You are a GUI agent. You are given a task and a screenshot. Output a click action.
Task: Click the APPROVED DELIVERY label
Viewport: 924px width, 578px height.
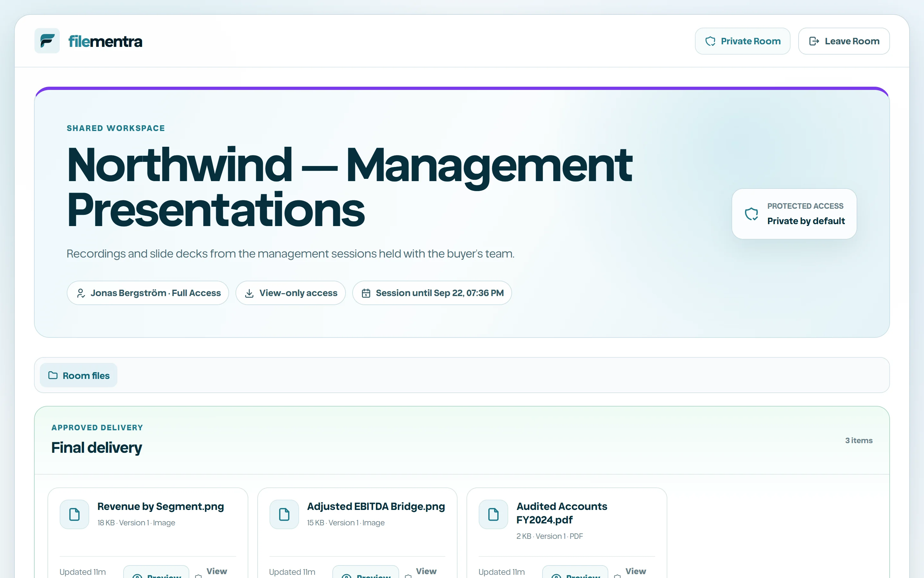click(97, 427)
